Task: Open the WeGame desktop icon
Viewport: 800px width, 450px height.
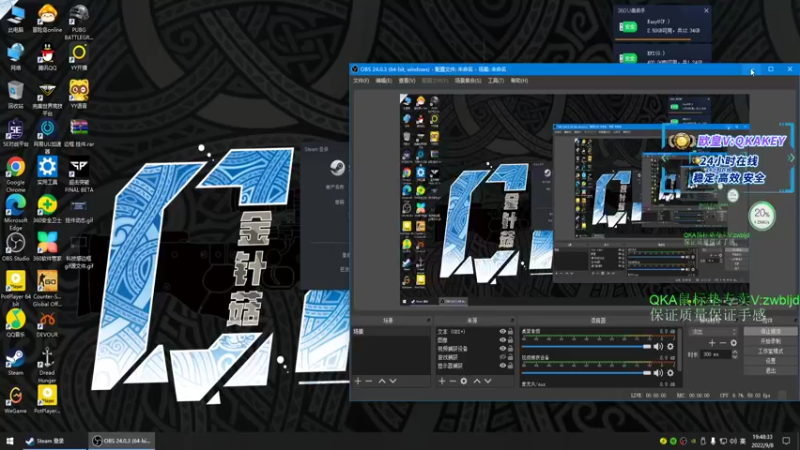Action: click(x=15, y=400)
